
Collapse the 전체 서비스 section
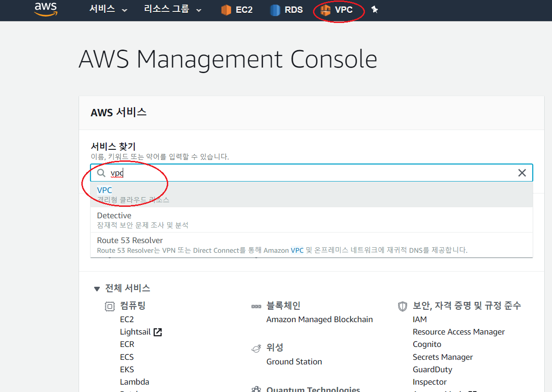(97, 289)
